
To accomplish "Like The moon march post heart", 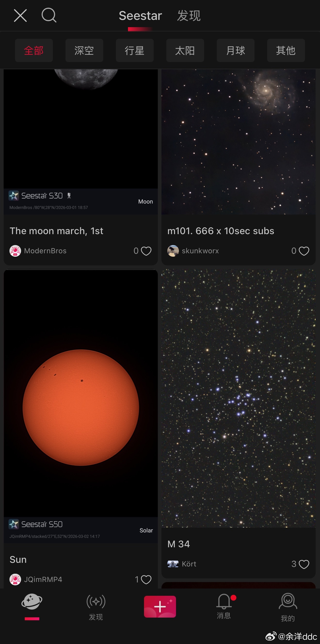I will pyautogui.click(x=146, y=251).
